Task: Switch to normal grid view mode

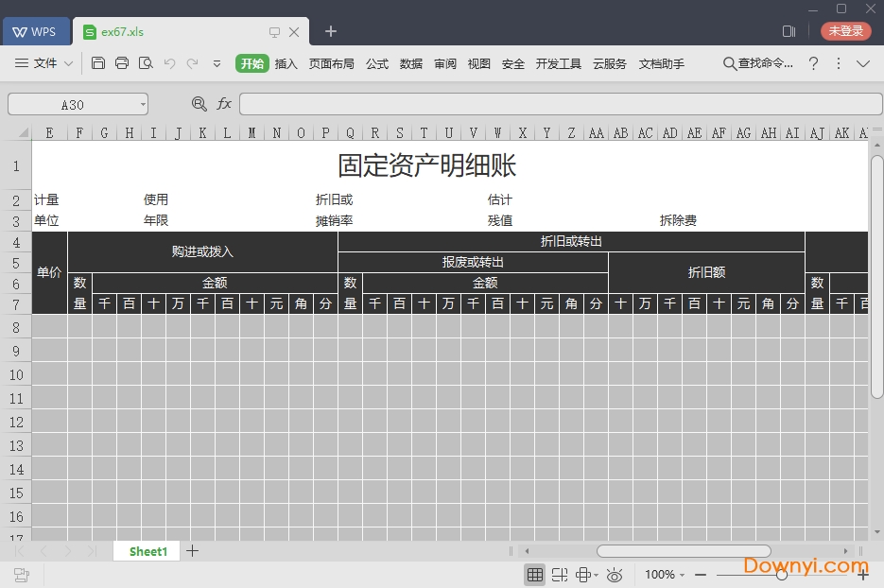Action: [x=535, y=575]
